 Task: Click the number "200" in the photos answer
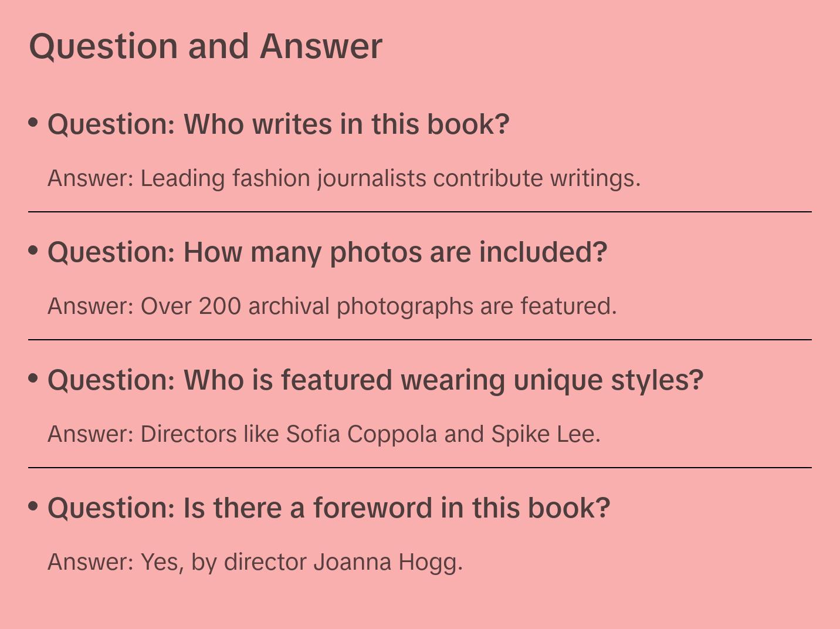(219, 306)
